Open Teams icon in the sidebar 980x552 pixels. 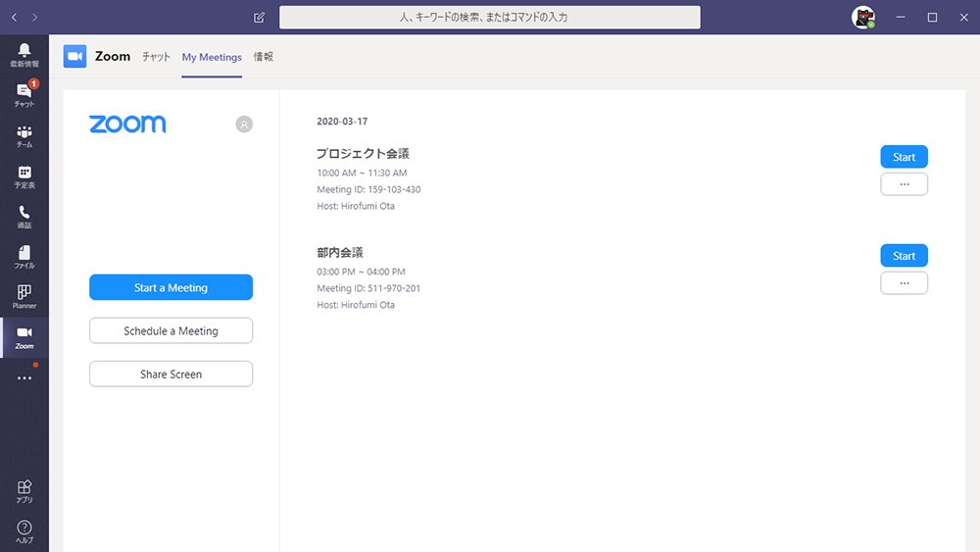pos(24,135)
